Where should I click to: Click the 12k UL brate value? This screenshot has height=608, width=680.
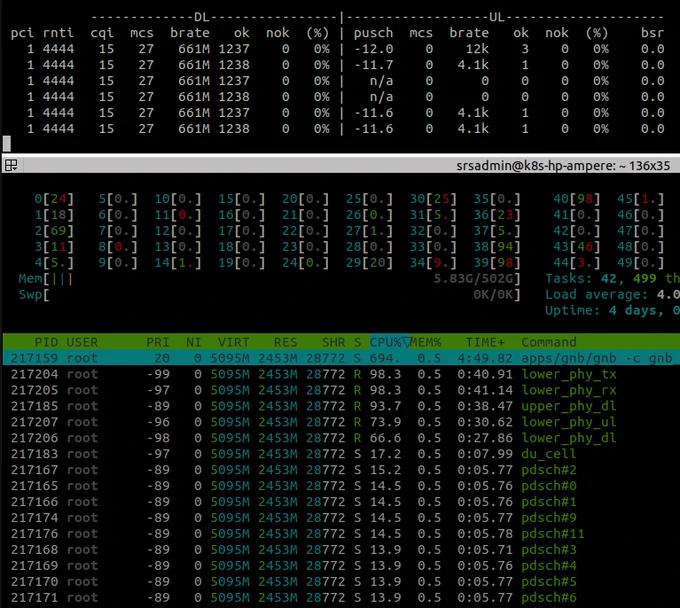point(477,49)
